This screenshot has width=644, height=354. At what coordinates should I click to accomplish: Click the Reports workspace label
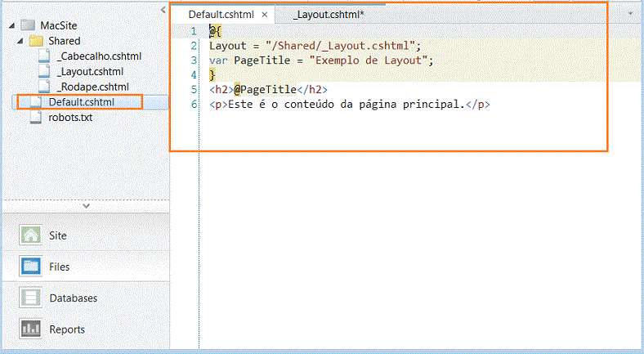[67, 329]
